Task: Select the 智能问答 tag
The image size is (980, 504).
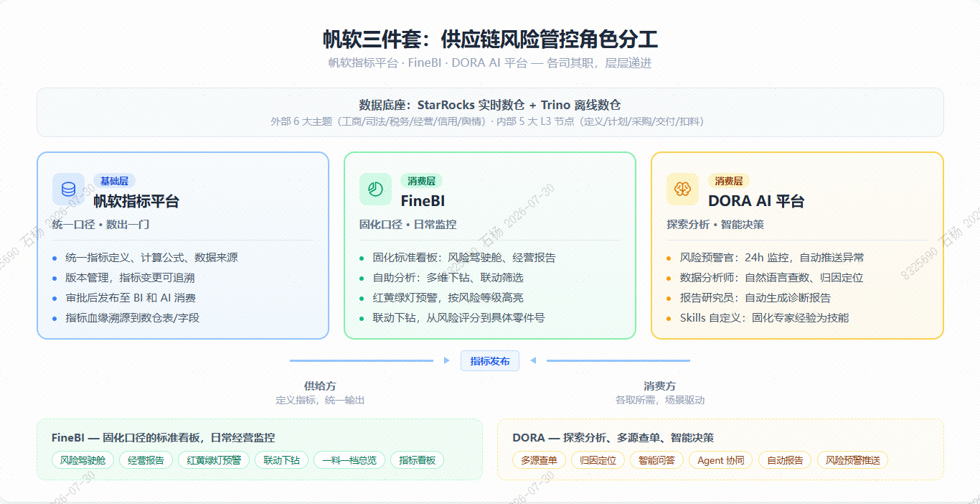Action: [x=656, y=460]
